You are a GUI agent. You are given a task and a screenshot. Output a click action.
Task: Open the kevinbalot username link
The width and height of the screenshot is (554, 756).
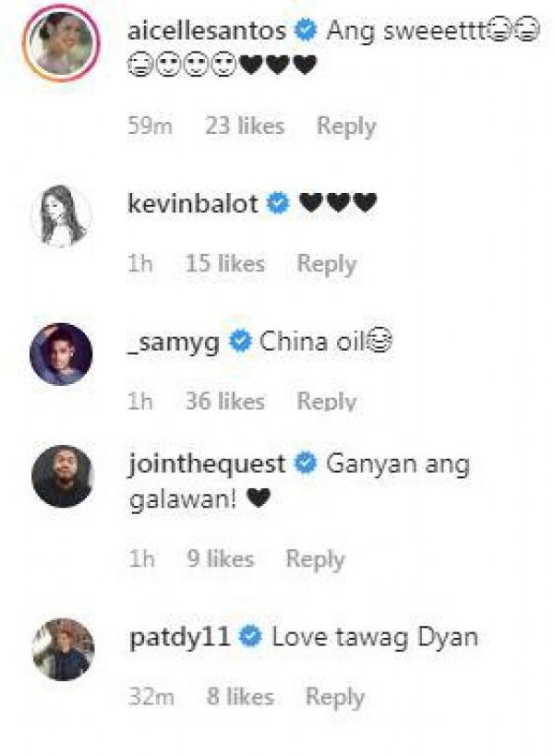(x=193, y=203)
